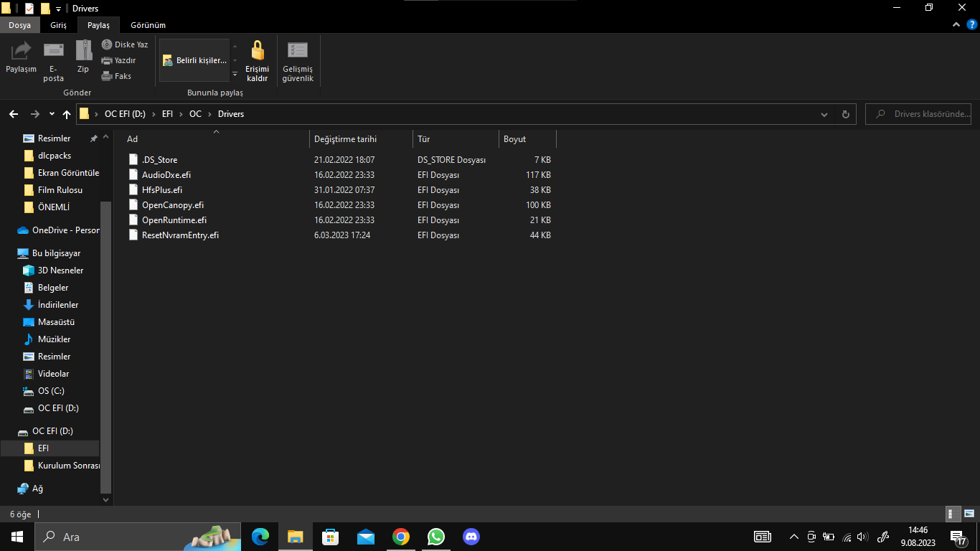The height and width of the screenshot is (551, 980).
Task: Open the Dosya menu
Action: [x=19, y=25]
